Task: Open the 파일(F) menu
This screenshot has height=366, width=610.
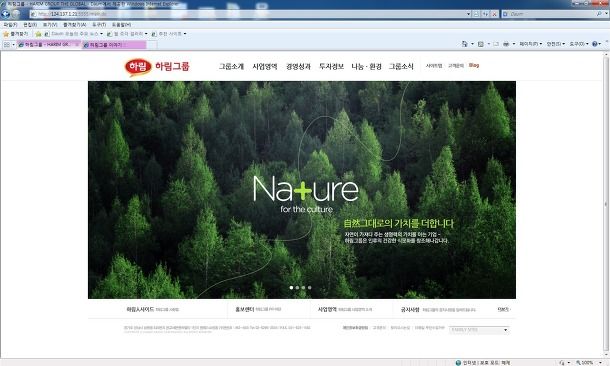Action: click(10, 25)
